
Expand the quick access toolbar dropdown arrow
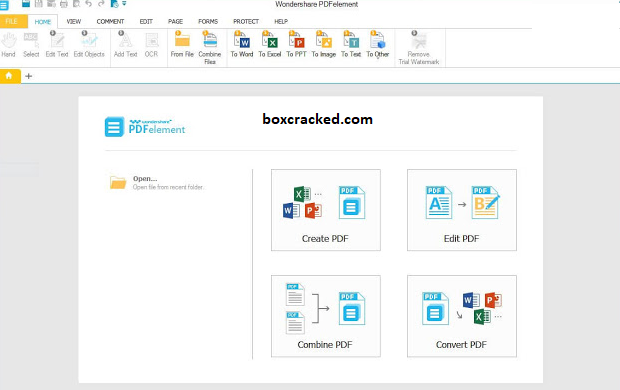tap(124, 4)
